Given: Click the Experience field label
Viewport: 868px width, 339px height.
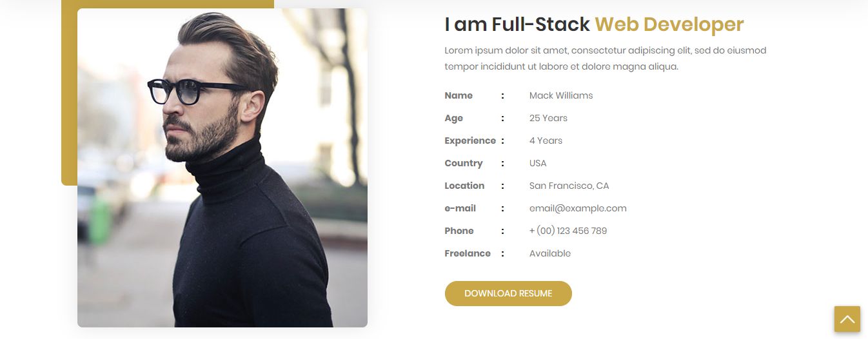Looking at the screenshot, I should click(470, 140).
